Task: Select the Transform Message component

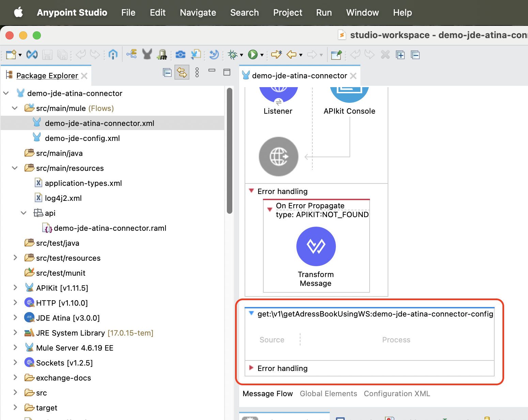Action: (316, 246)
